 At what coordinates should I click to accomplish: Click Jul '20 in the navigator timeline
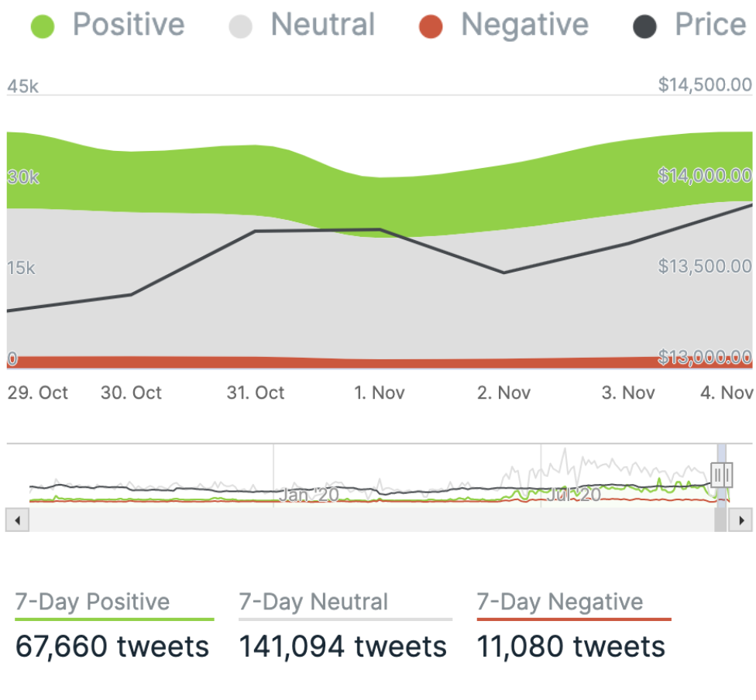click(x=574, y=494)
